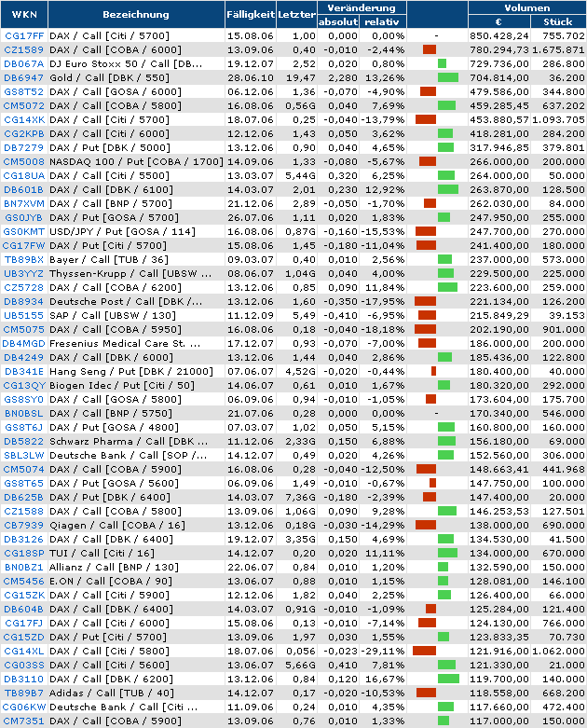The image size is (587, 728).
Task: Open DB5822 Schwarz Pharma link
Action: point(23,441)
